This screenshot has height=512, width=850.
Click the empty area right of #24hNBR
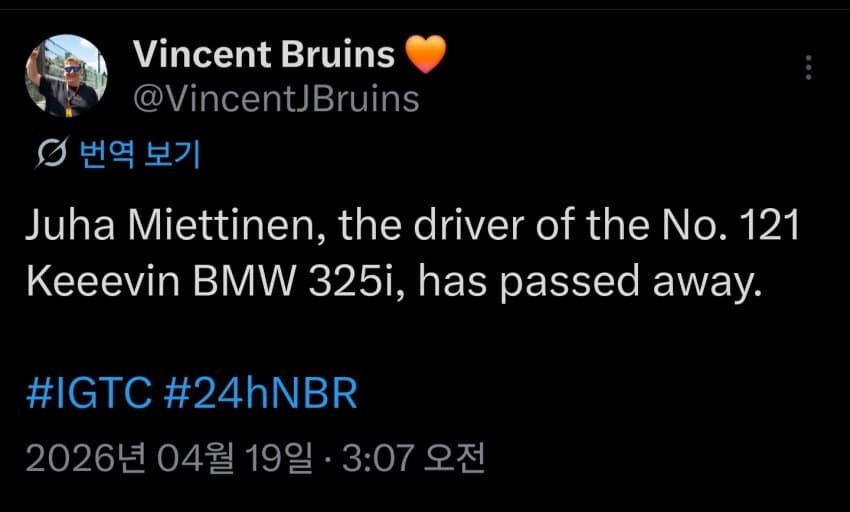click(x=600, y=394)
